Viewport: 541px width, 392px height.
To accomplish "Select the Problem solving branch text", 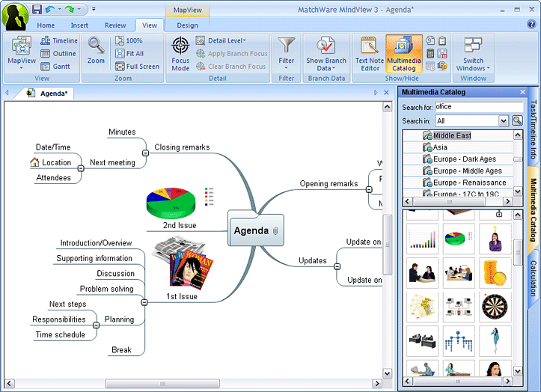I will (106, 289).
